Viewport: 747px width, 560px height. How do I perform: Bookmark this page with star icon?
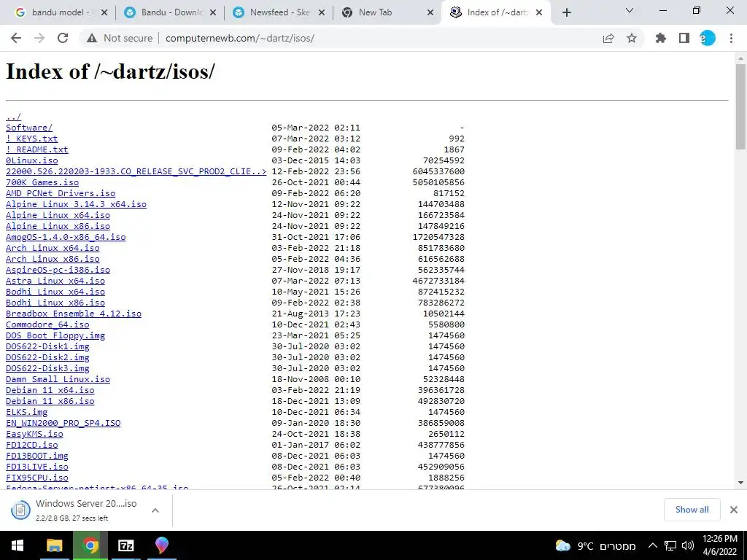click(x=632, y=38)
